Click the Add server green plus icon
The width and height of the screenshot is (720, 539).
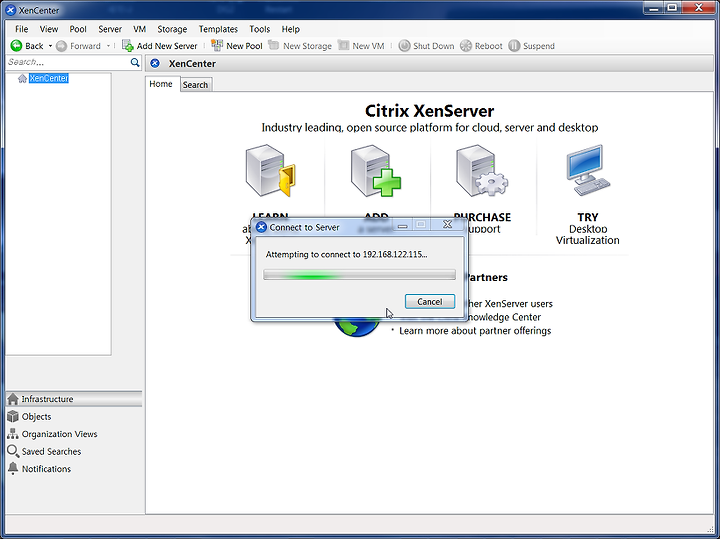pyautogui.click(x=376, y=170)
